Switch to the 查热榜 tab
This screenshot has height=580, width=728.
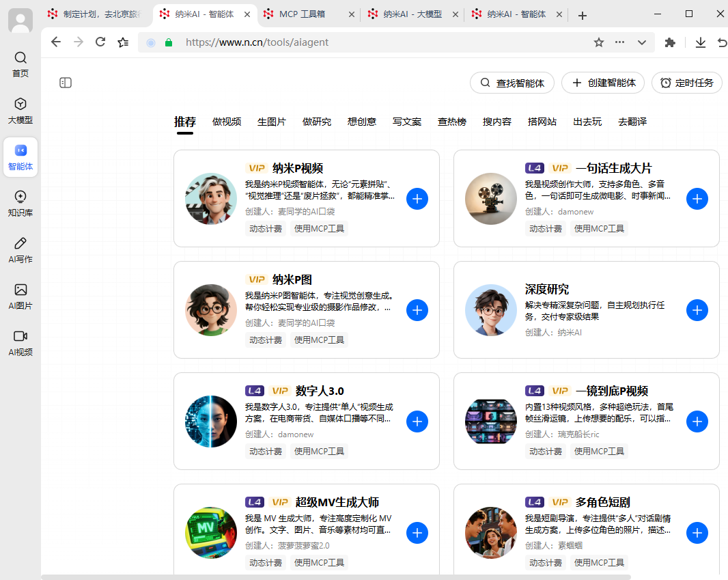pos(451,122)
